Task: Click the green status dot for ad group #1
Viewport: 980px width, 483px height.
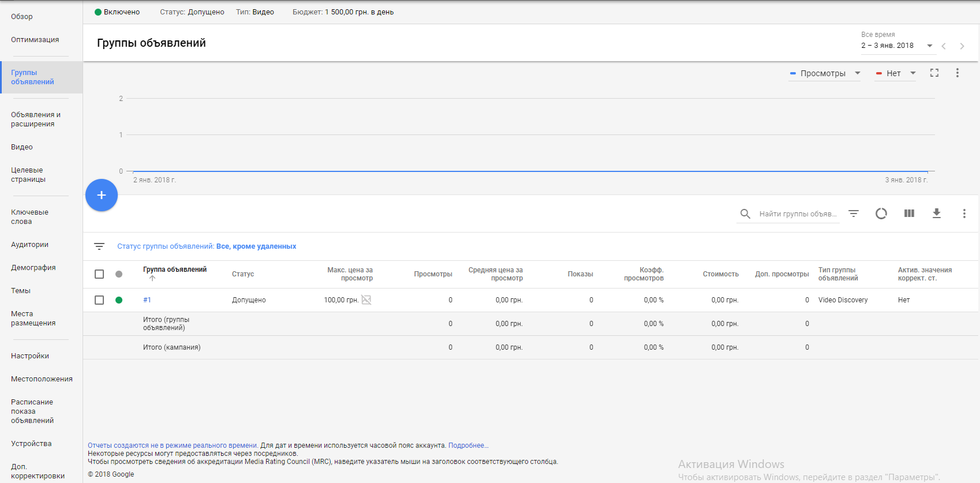Action: (119, 300)
